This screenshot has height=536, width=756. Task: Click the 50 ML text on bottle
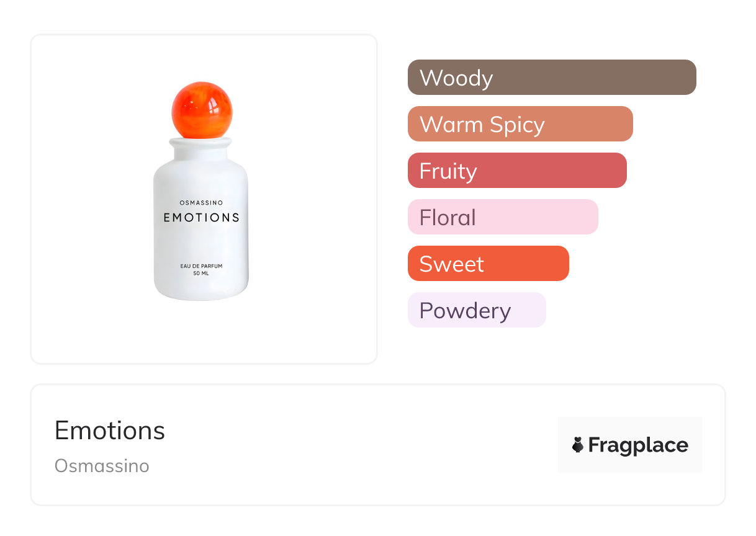click(201, 274)
